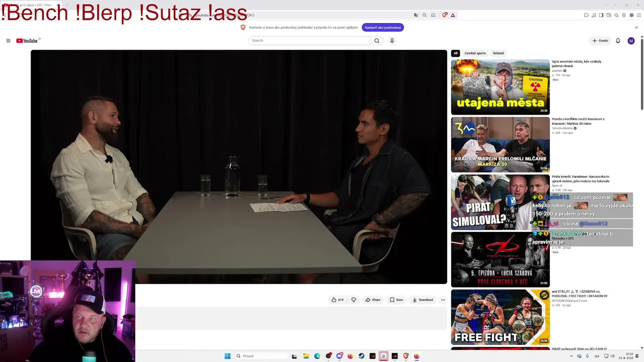644x362 pixels.
Task: Click 'Nastaviť ako predvolený' button
Action: click(x=383, y=28)
